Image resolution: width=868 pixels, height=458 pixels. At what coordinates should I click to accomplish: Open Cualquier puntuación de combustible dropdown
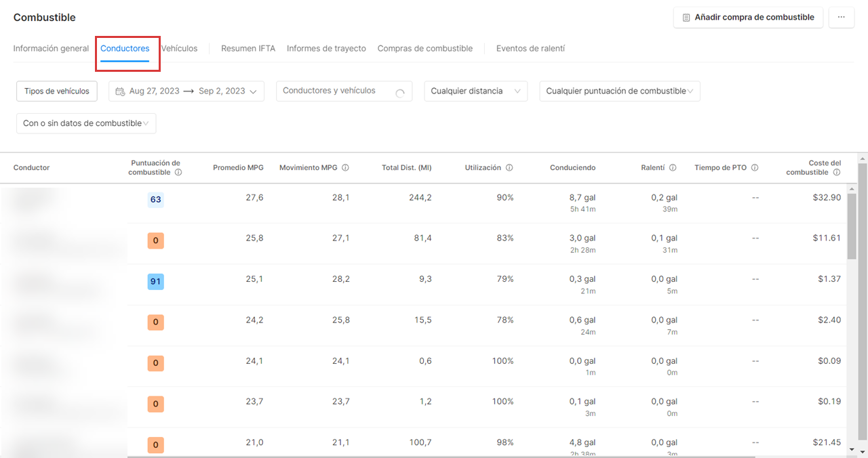tap(619, 91)
